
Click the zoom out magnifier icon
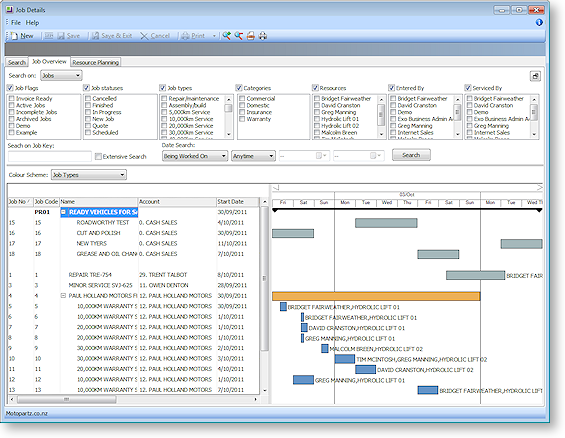tap(239, 35)
